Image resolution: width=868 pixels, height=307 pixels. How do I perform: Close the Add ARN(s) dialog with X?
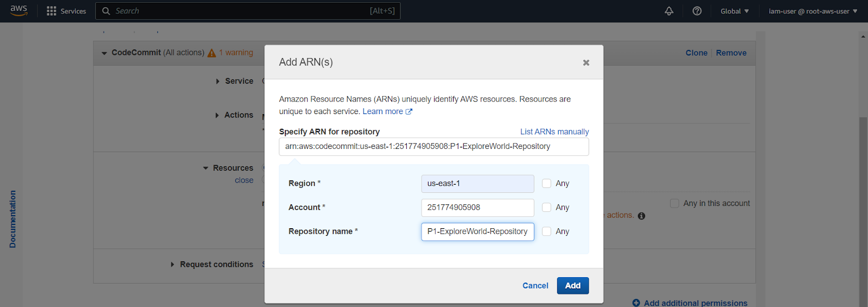[586, 62]
